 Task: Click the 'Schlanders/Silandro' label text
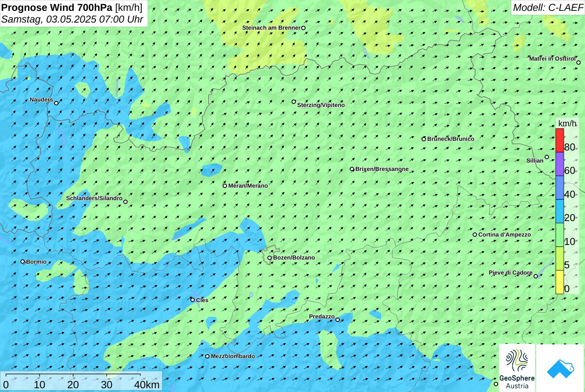point(94,199)
